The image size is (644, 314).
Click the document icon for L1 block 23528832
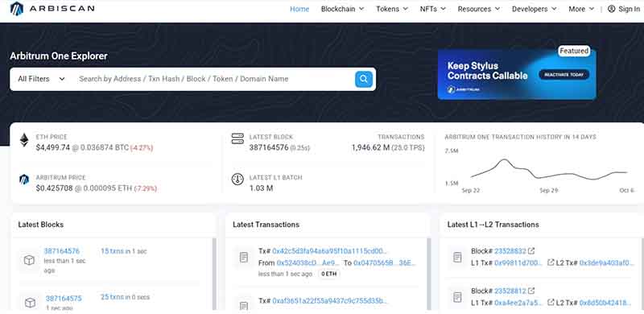coord(457,258)
